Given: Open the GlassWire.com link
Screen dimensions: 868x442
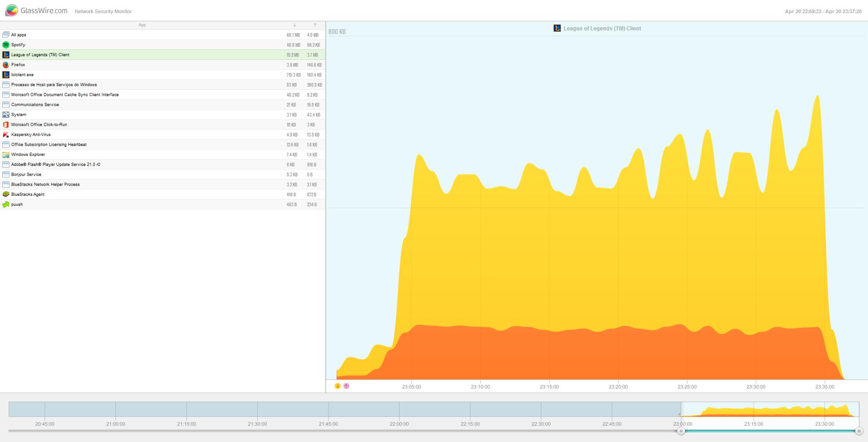Looking at the screenshot, I should [x=44, y=10].
